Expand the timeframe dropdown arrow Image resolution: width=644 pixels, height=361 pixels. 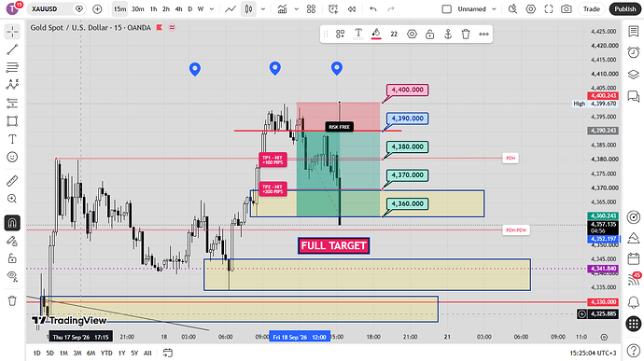212,8
